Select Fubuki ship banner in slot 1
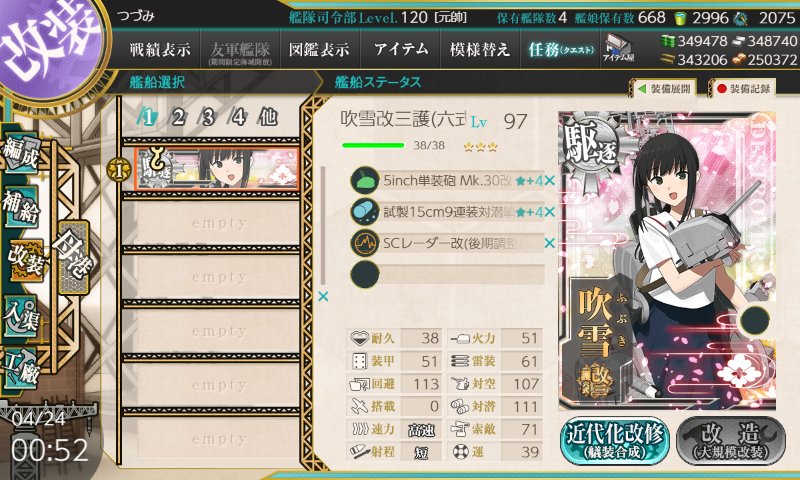Screen dimensions: 800x480 click(217, 169)
